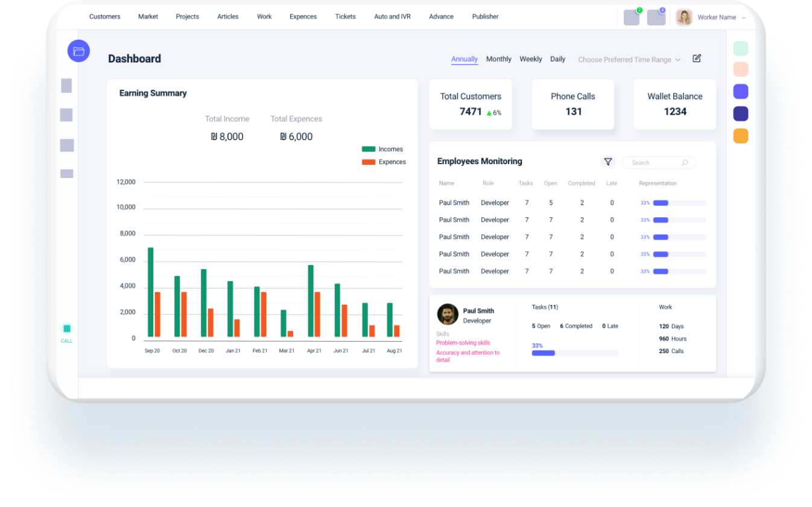The image size is (812, 507).
Task: Switch to the Monthly time view
Action: point(498,59)
